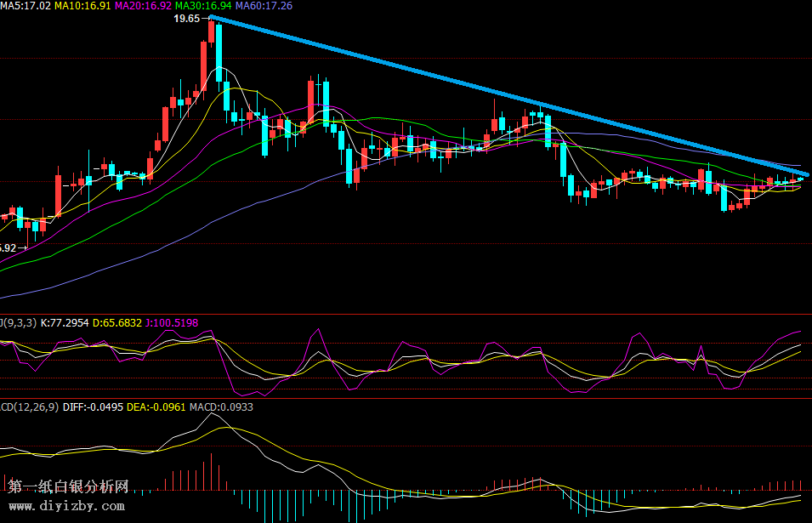The image size is (812, 523).
Task: Click the tallest red MACD histogram bar
Action: (x=209, y=473)
